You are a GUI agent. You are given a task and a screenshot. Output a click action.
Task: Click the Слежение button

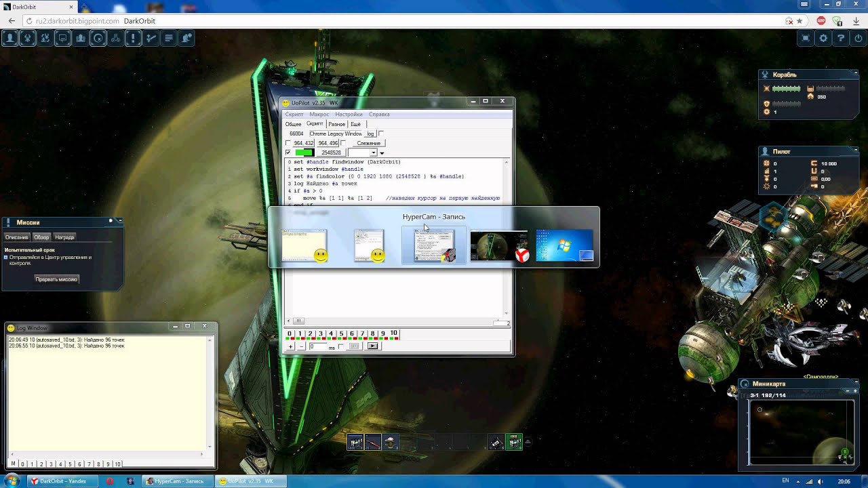368,143
